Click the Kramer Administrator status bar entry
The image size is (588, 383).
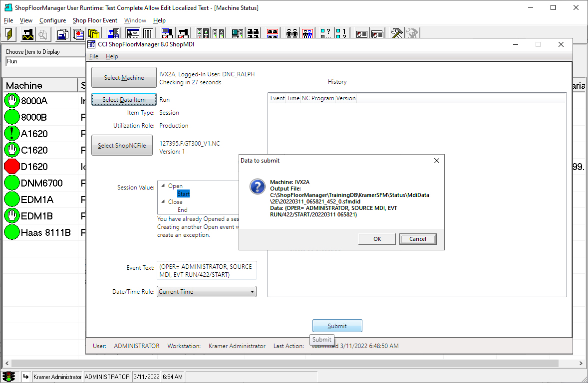[57, 377]
